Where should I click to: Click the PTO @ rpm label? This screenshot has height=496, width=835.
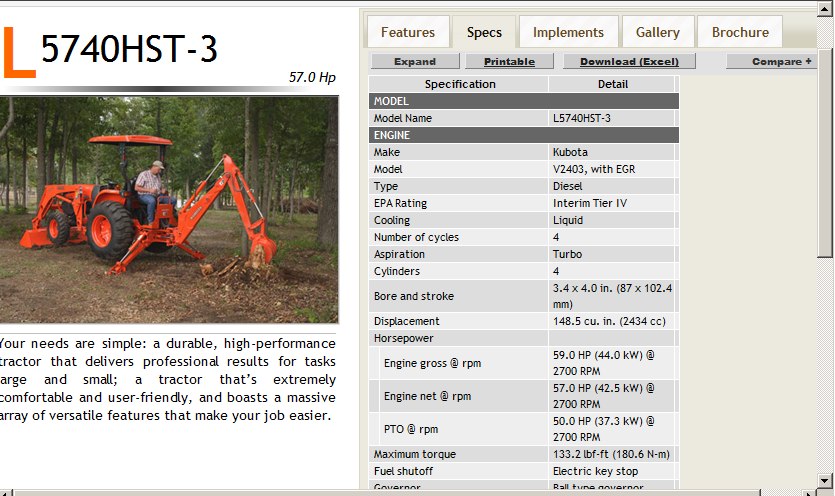pos(411,429)
